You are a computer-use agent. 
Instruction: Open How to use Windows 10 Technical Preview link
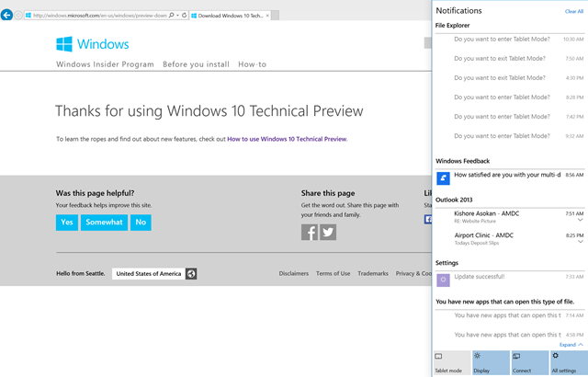pyautogui.click(x=287, y=139)
